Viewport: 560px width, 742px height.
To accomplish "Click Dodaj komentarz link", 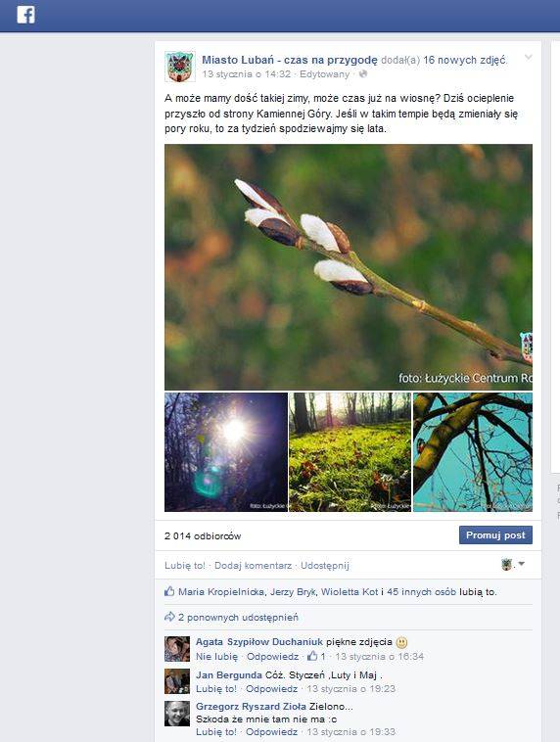I will coord(254,566).
